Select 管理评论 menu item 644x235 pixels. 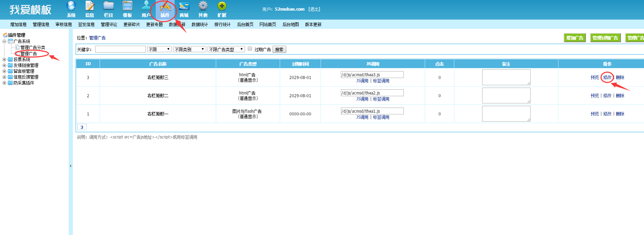109,24
